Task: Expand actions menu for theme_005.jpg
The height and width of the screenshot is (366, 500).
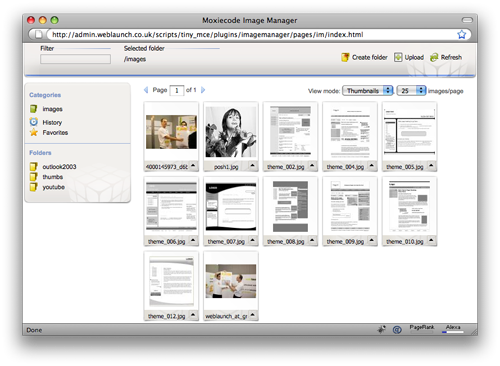Action: 431,166
